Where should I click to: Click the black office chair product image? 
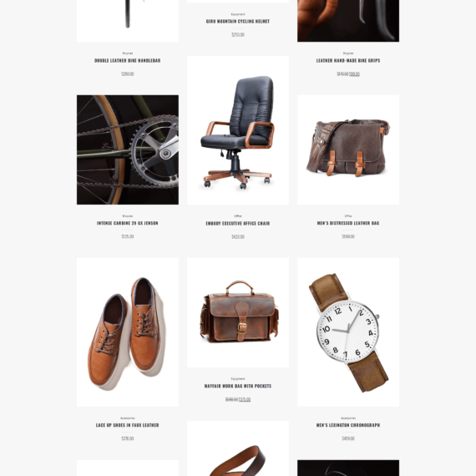(238, 130)
